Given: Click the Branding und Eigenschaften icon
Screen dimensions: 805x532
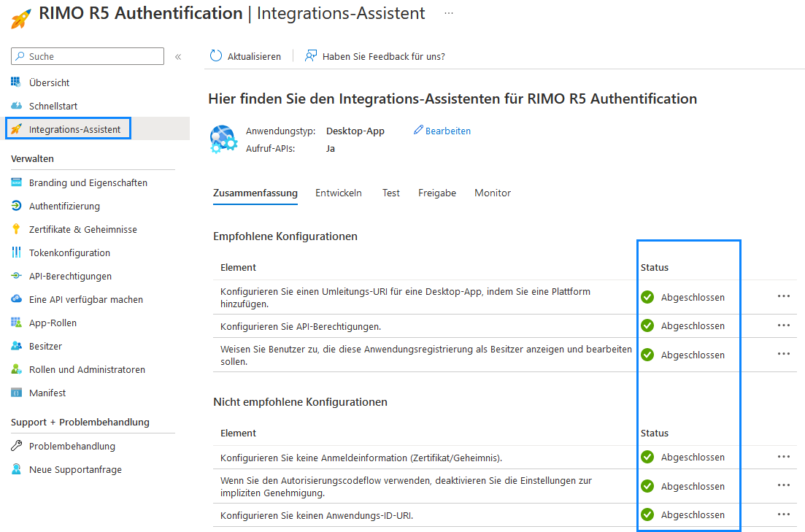Looking at the screenshot, I should tap(17, 182).
